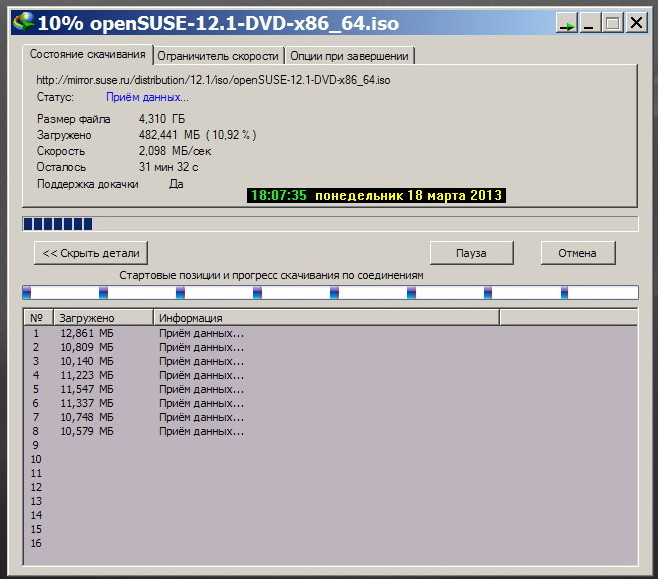Click the connections segment progress bar
The width and height of the screenshot is (658, 579).
coord(330,292)
